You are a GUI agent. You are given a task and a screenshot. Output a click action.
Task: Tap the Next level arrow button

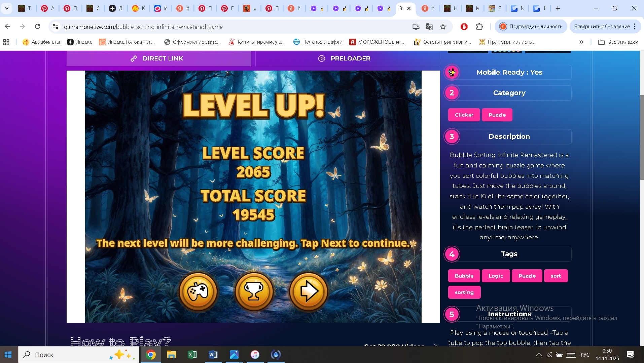pyautogui.click(x=309, y=291)
